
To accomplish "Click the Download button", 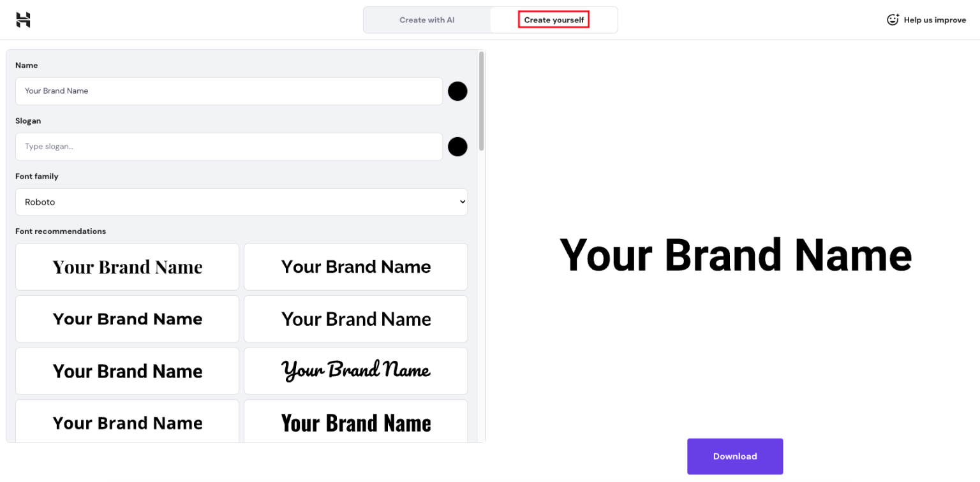I will point(735,456).
